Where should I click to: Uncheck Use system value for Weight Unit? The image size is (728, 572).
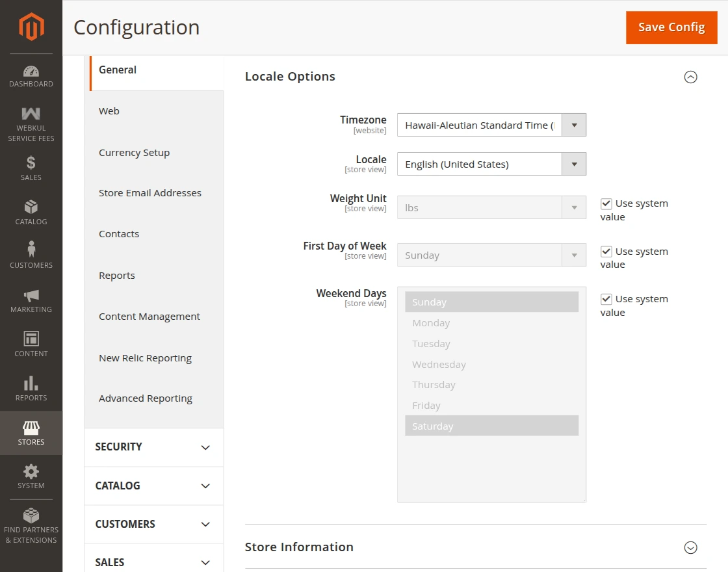pos(606,203)
